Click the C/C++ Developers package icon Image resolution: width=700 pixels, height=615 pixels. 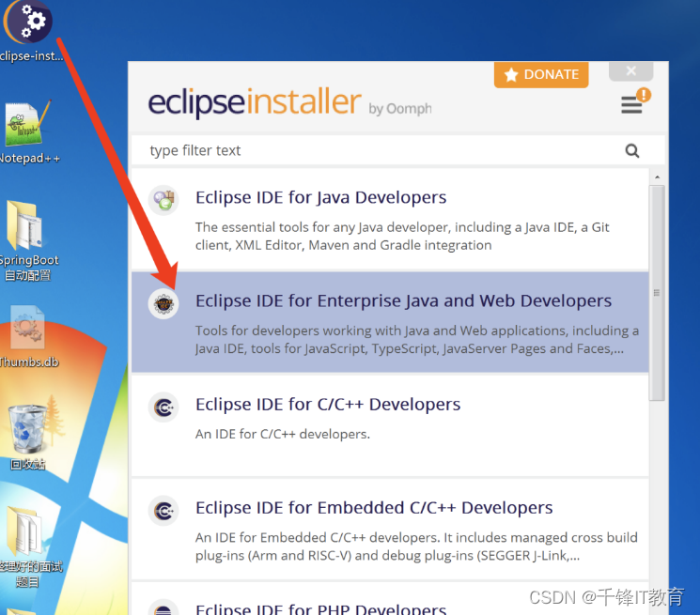point(163,407)
